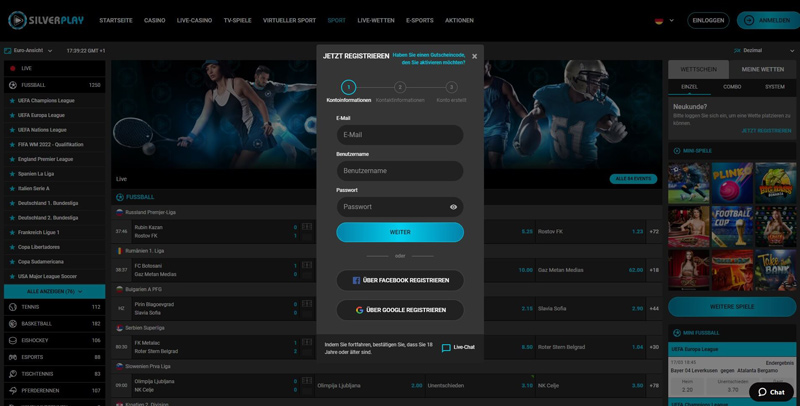
Task: Register via Über Google Registrieren
Action: 400,310
